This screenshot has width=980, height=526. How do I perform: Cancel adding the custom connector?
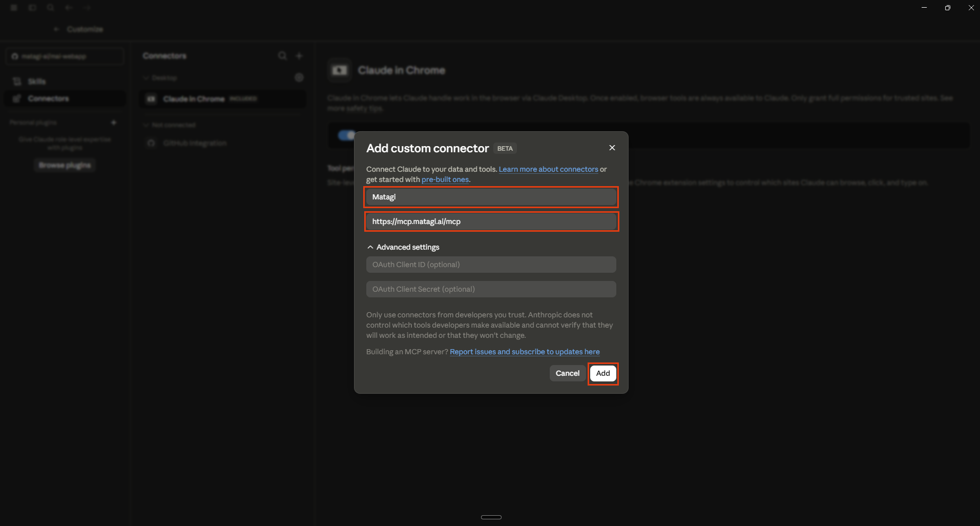(567, 373)
